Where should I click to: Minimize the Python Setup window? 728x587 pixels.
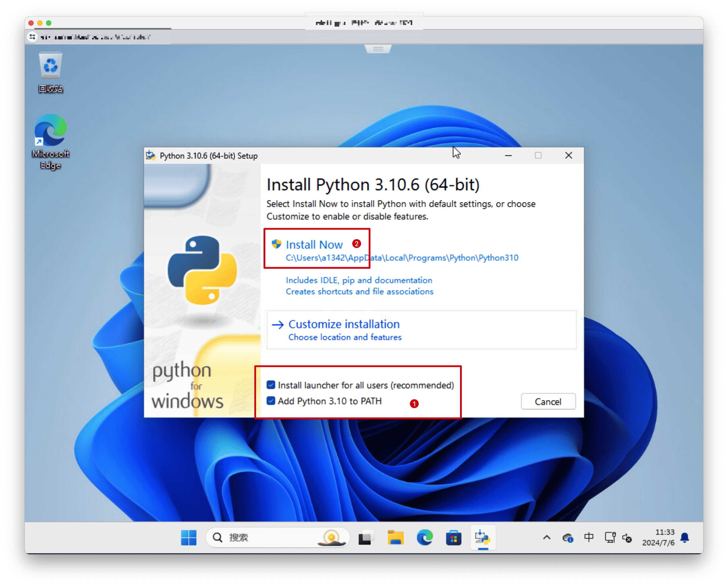tap(508, 155)
